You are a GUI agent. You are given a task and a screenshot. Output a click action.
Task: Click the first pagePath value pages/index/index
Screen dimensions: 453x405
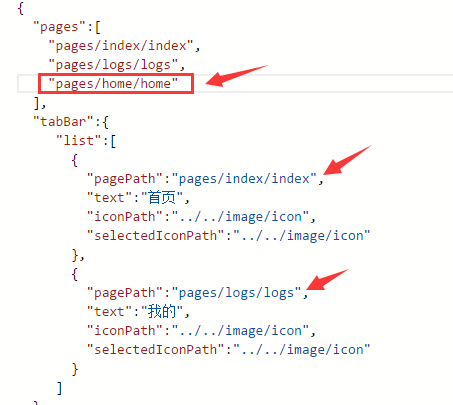[244, 179]
